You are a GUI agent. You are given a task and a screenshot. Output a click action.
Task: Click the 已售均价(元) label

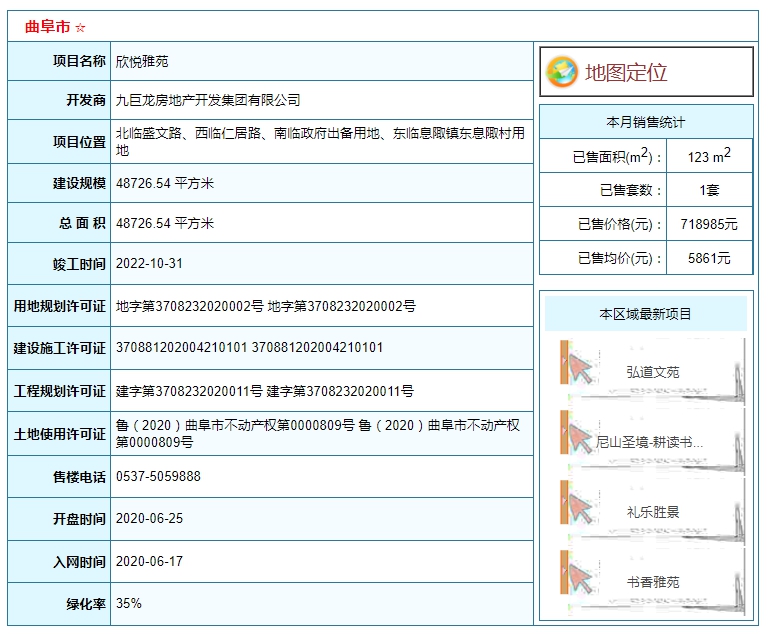click(619, 258)
